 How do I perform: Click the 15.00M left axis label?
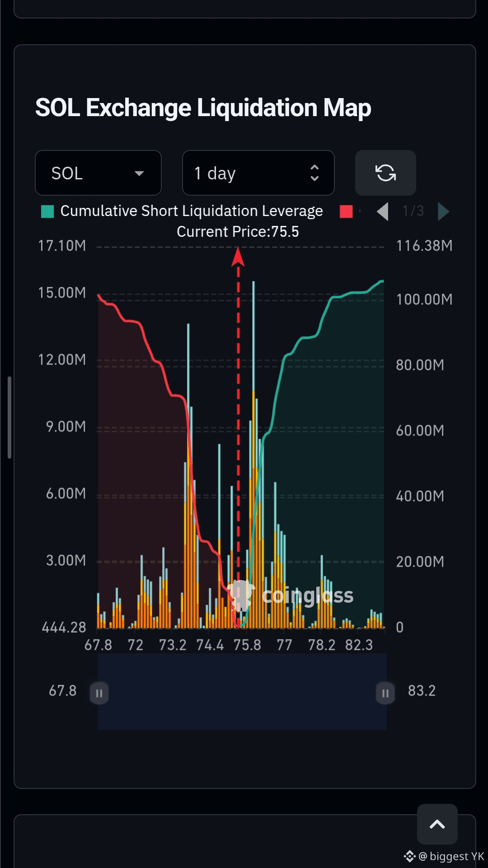(62, 293)
